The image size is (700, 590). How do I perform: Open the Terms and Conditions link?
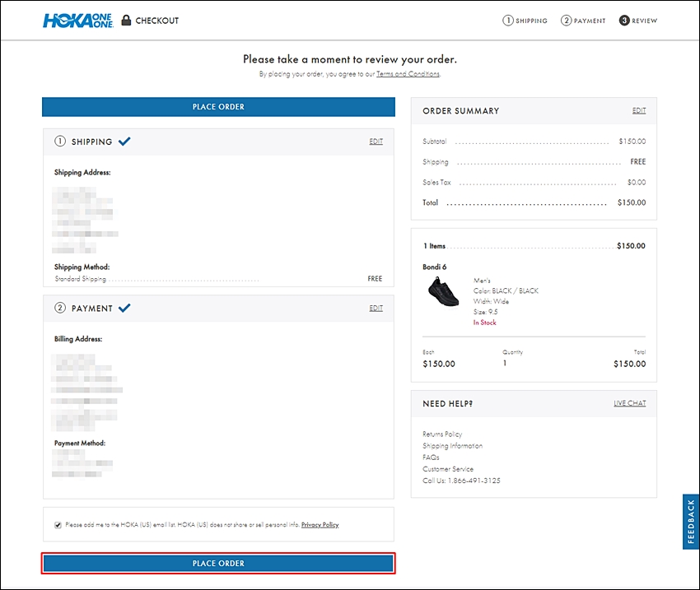tap(408, 74)
